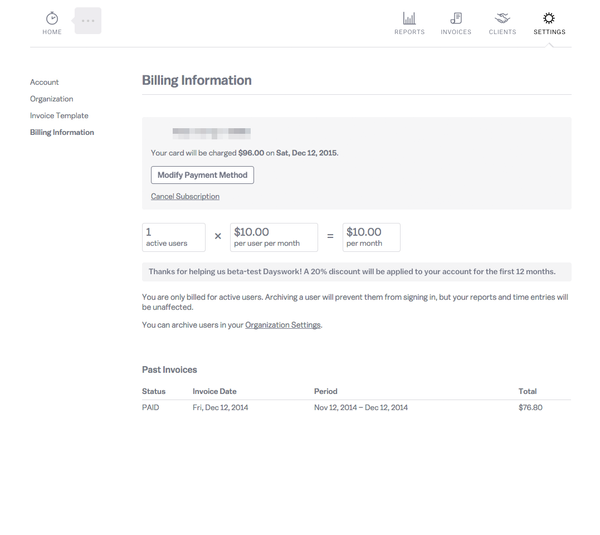Open the Home stopwatch icon

[x=52, y=19]
